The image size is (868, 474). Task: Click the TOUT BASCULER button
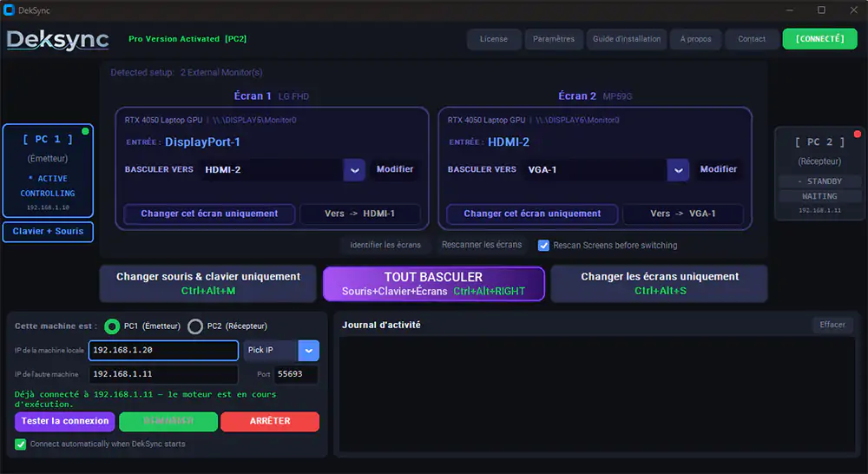tap(433, 284)
